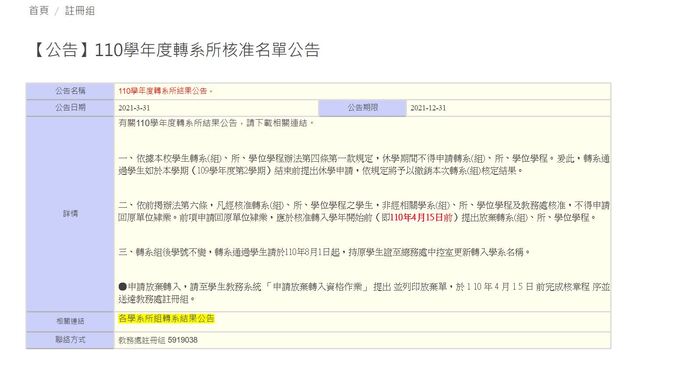Select page heading 110學年度轉系所核准名單公告

[x=175, y=50]
